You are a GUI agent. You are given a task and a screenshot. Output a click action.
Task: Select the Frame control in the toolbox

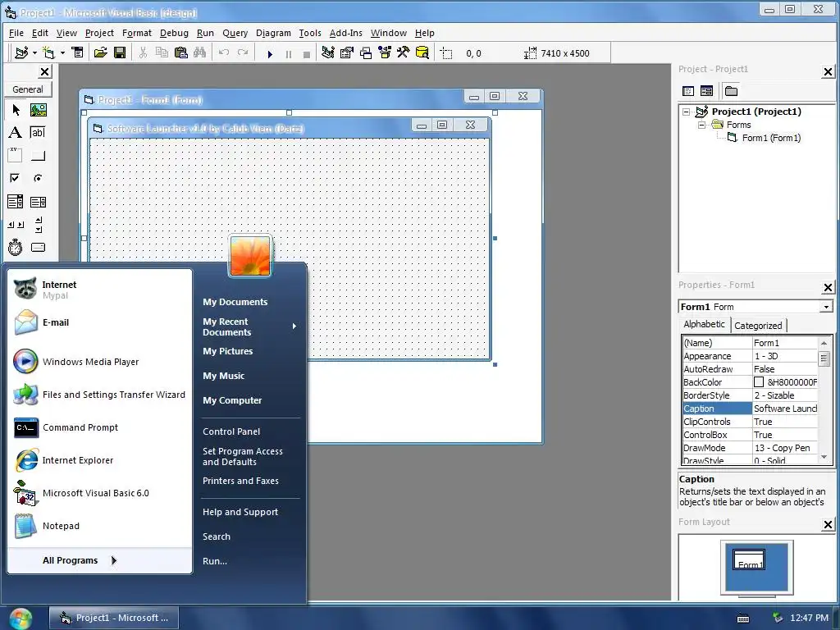point(16,155)
